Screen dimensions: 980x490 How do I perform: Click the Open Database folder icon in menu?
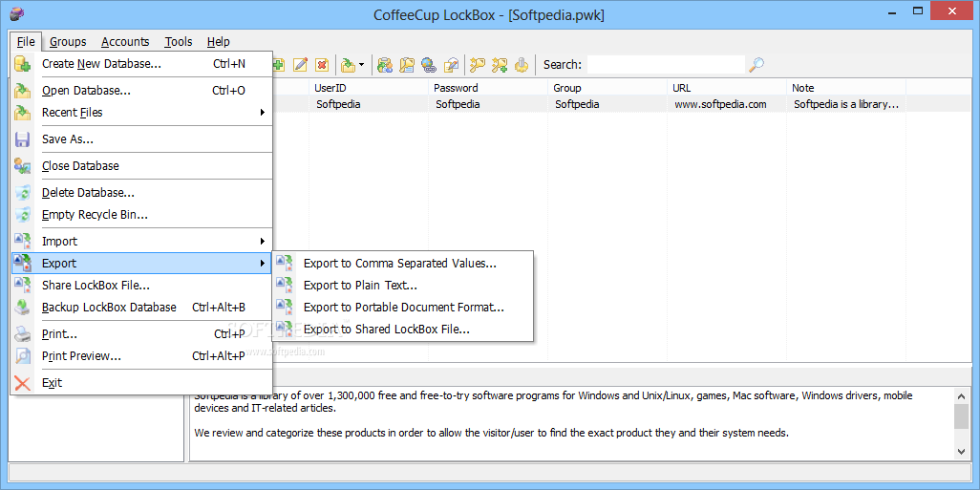tap(23, 91)
